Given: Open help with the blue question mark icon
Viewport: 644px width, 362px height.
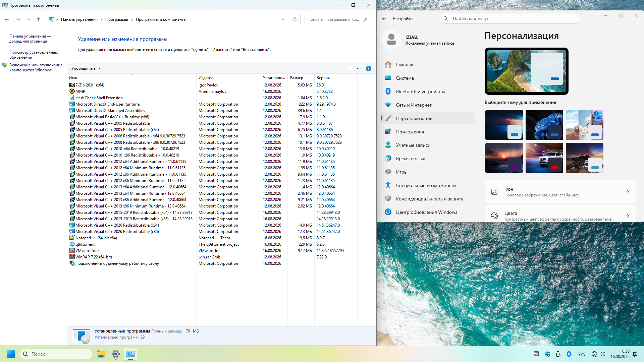Looking at the screenshot, I should pyautogui.click(x=369, y=68).
